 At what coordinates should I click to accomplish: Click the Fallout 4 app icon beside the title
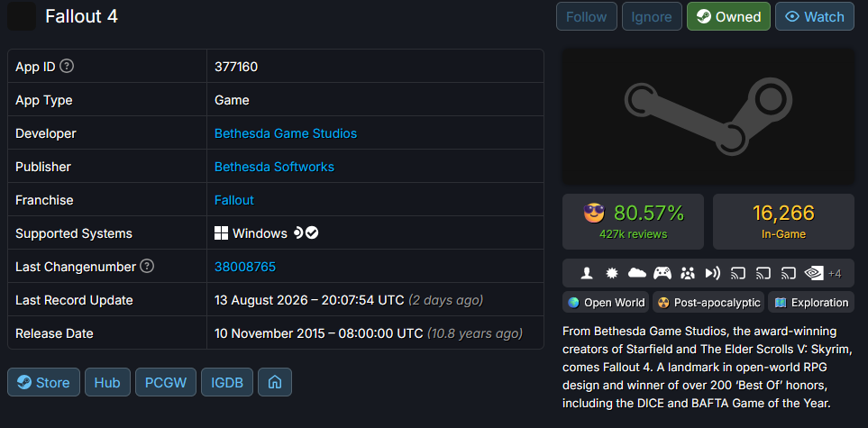(22, 16)
